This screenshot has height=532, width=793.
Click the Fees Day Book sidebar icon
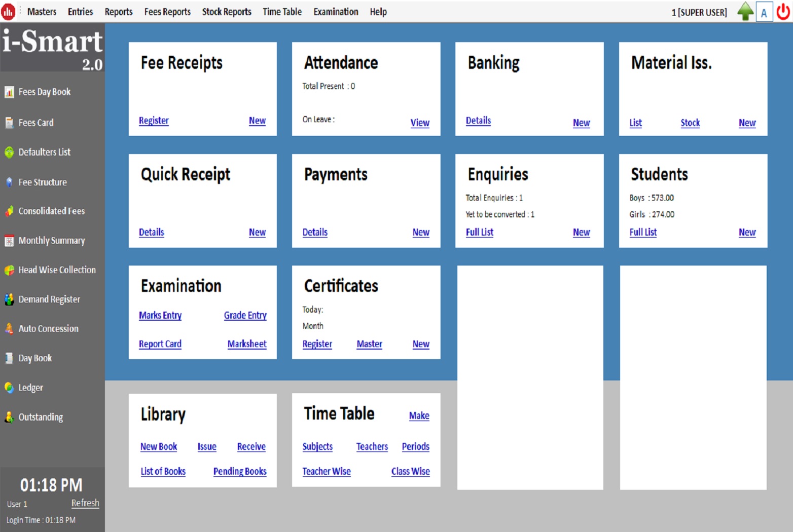[x=9, y=92]
